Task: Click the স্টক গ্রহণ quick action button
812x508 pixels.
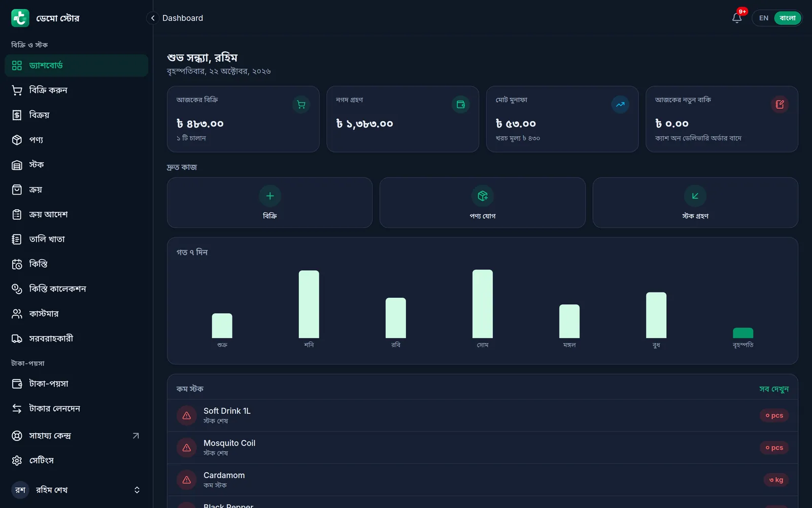Action: point(695,203)
